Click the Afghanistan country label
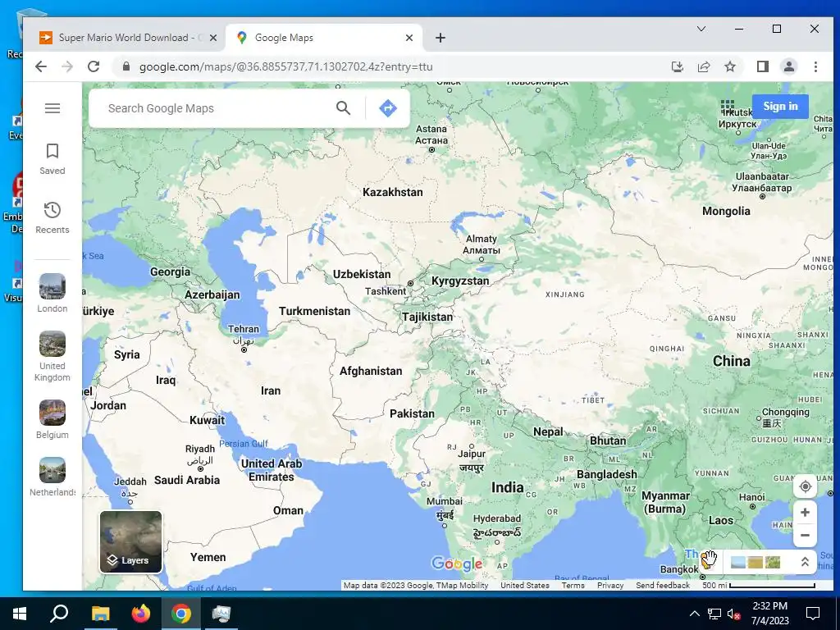Viewport: 840px width, 630px height. pos(371,371)
